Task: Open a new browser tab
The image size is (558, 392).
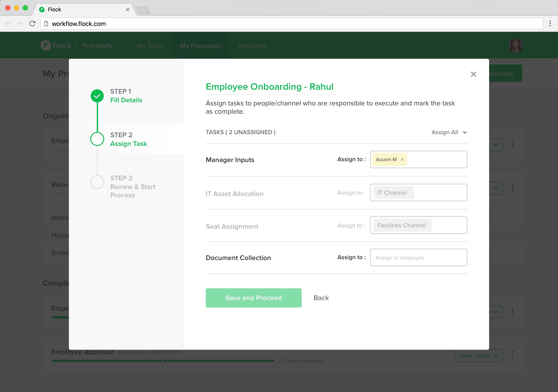Action: (143, 10)
